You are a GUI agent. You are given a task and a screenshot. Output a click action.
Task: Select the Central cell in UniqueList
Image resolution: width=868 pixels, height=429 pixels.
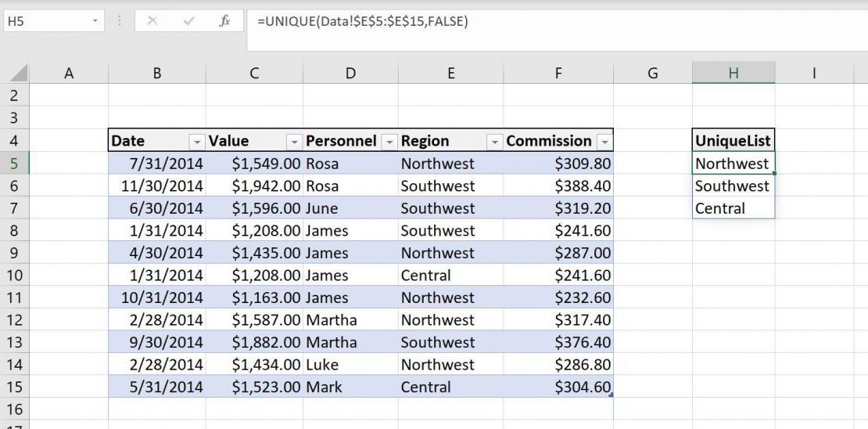733,208
